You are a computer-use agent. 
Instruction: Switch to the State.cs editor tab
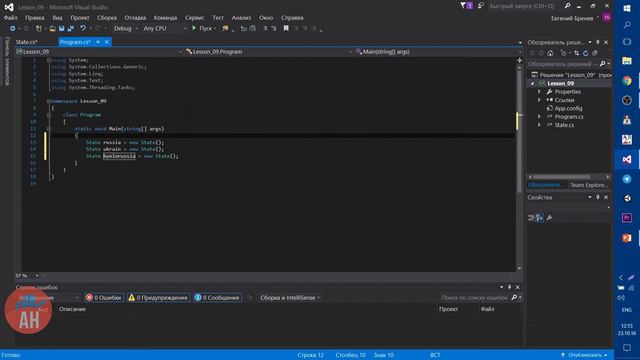point(27,42)
